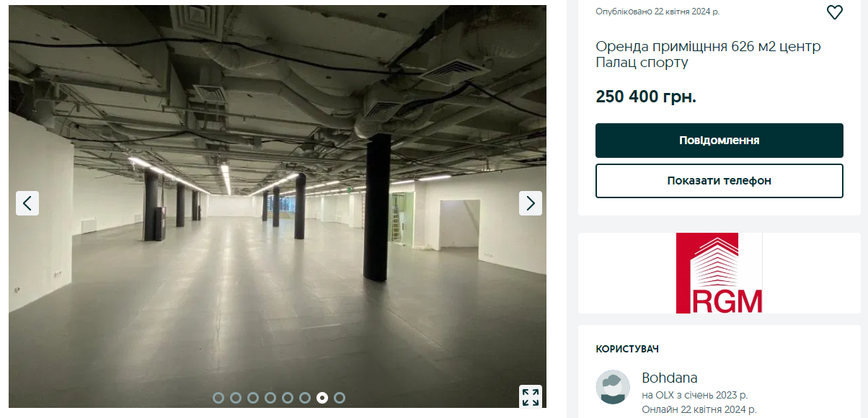The image size is (868, 418).
Task: Click the price 250 400 грн.
Action: pos(646,97)
